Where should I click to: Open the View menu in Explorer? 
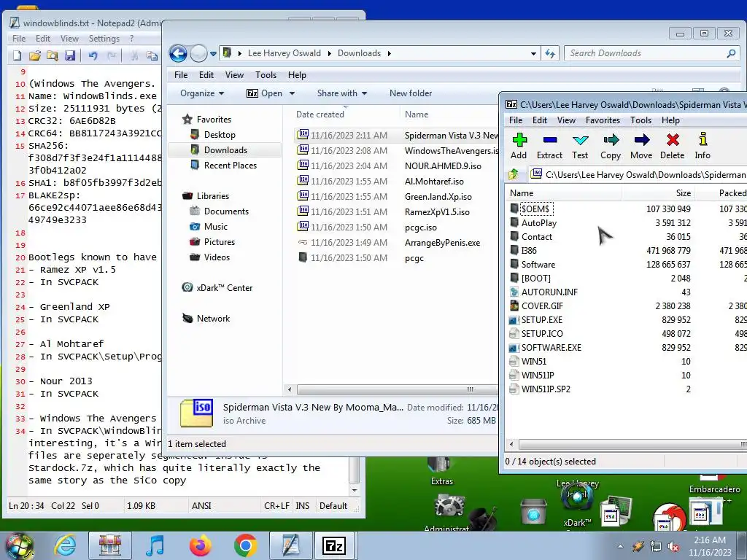pos(234,75)
